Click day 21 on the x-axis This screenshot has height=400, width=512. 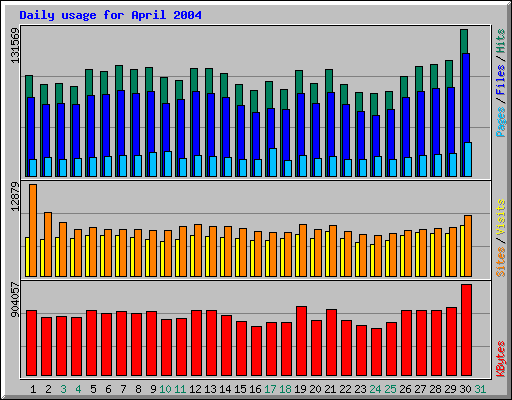pyautogui.click(x=330, y=389)
